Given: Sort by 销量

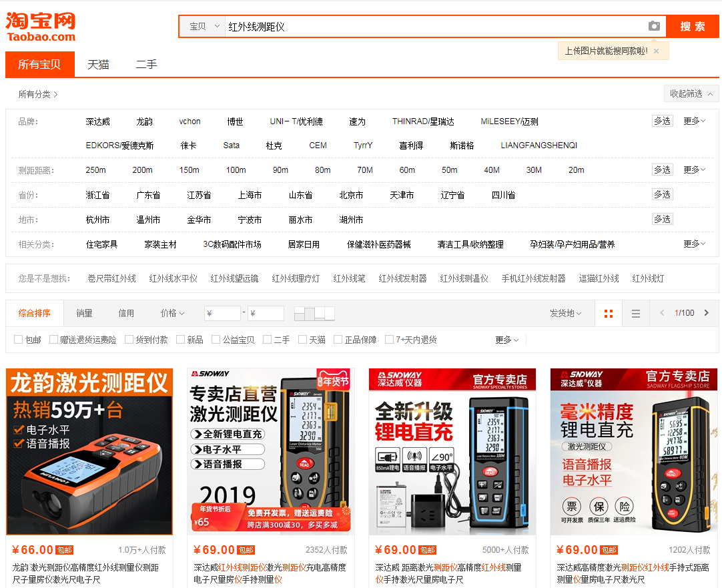Looking at the screenshot, I should click(84, 313).
